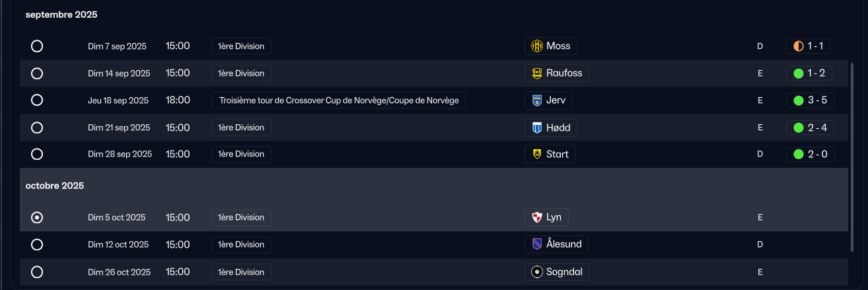Click the 1ère Division tag on 14 sep row
The height and width of the screenshot is (290, 868).
point(241,73)
